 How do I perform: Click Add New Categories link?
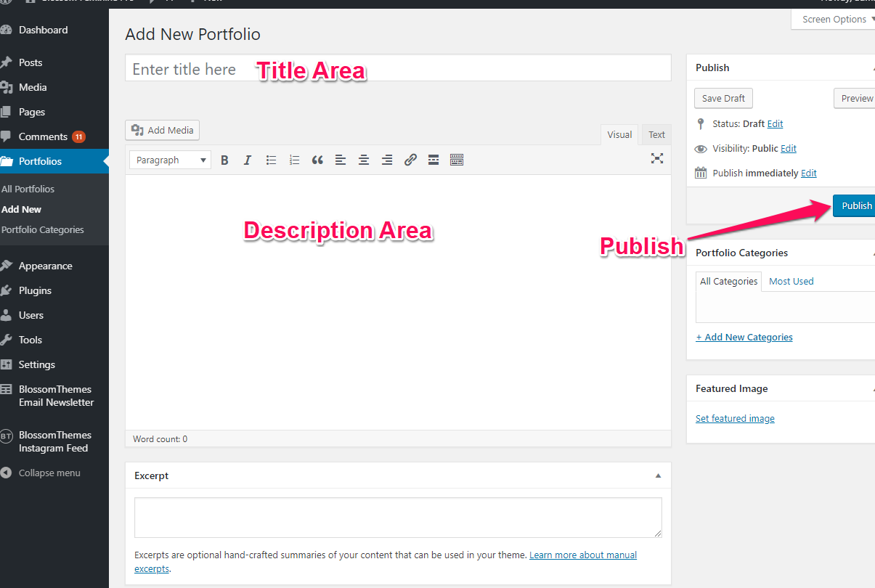744,338
